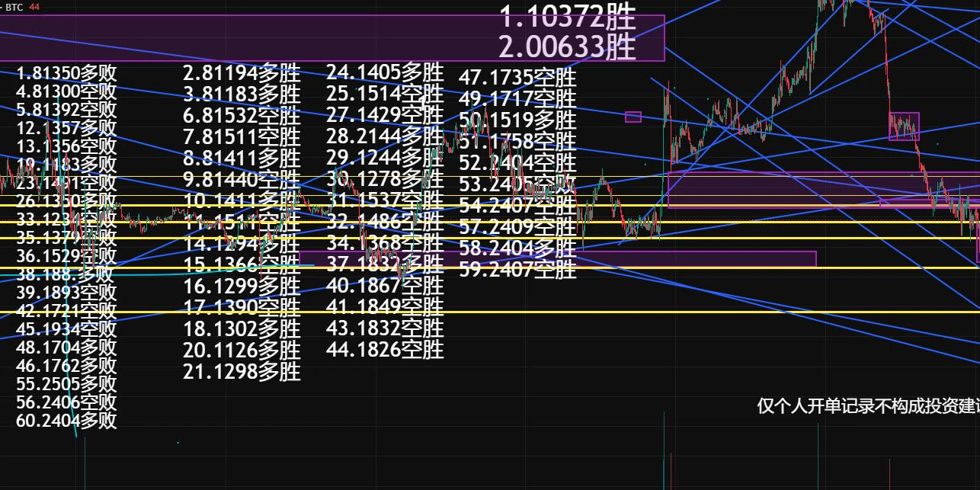Click trade record 24.1405多胜
This screenshot has width=980, height=490.
(x=385, y=72)
